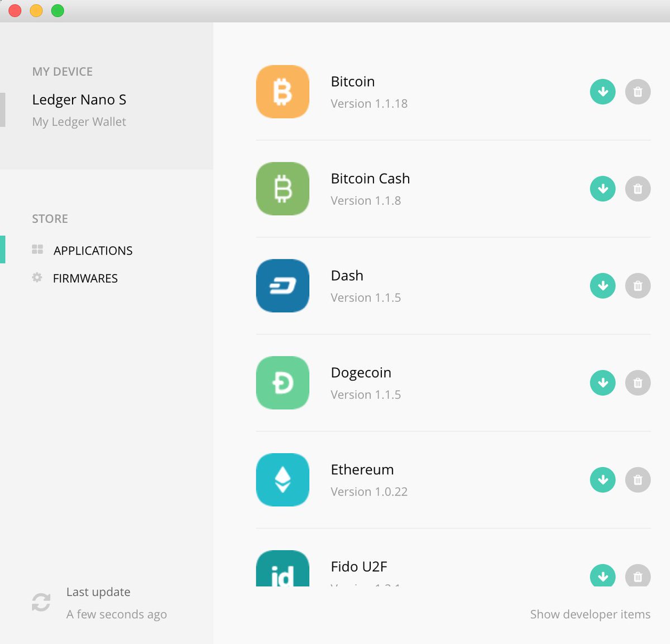670x644 pixels.
Task: Install the Bitcoin Cash app
Action: [x=602, y=189]
